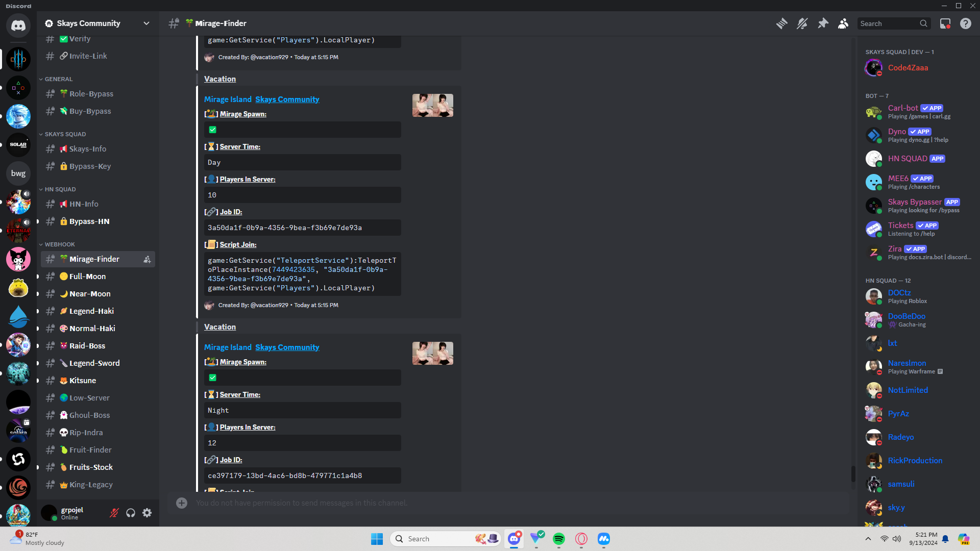Screen dimensions: 980x551
Task: Select the Near-Moon channel
Action: (x=98, y=294)
